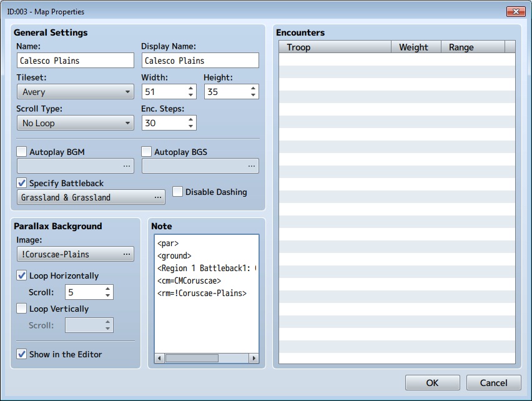
Task: Increase map Width with the up arrow
Action: [x=190, y=88]
